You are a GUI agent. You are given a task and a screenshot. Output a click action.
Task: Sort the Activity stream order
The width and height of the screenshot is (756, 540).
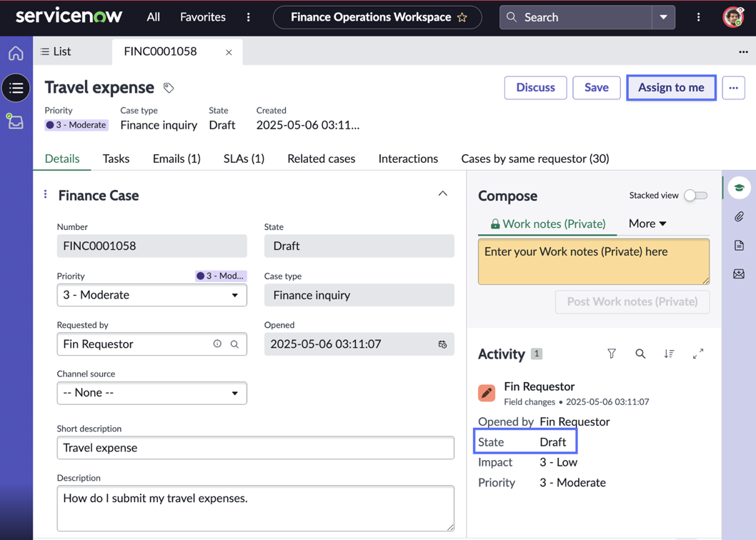pyautogui.click(x=669, y=354)
